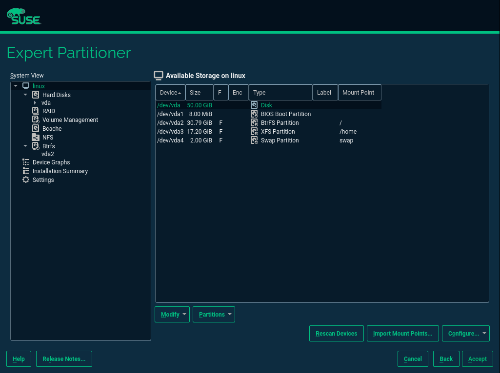
Task: Open the Partitions dropdown menu
Action: (x=214, y=314)
